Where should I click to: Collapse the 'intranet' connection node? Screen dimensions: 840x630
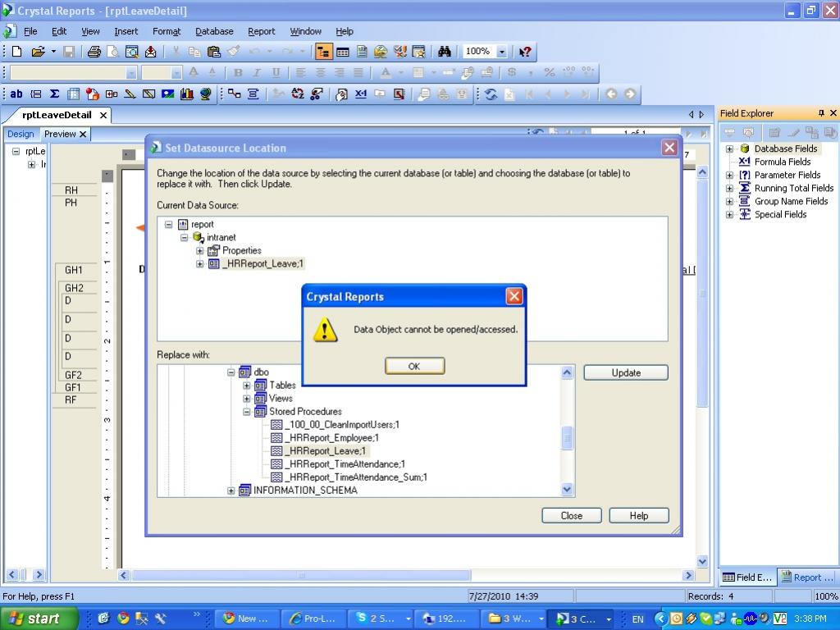click(x=184, y=237)
